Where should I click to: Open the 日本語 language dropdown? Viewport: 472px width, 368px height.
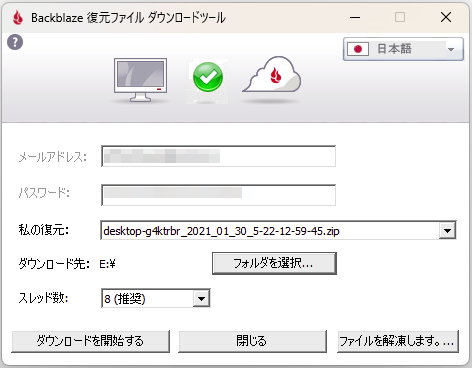[403, 49]
